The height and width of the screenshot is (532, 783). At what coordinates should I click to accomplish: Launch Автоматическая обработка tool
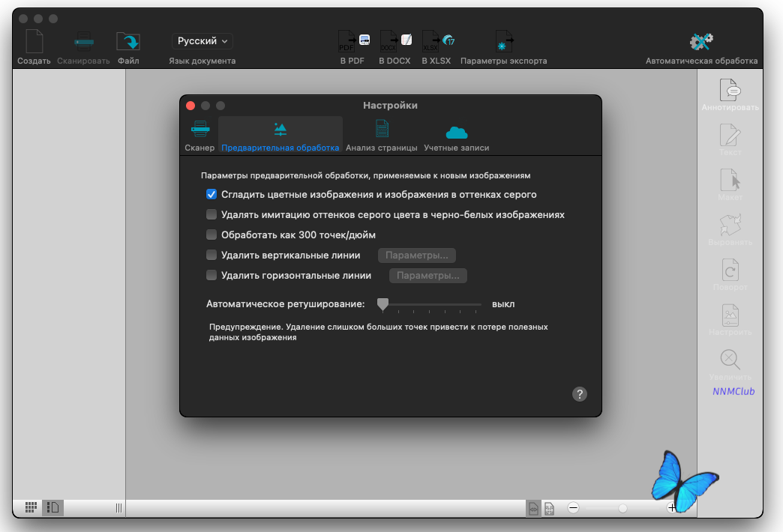(701, 41)
